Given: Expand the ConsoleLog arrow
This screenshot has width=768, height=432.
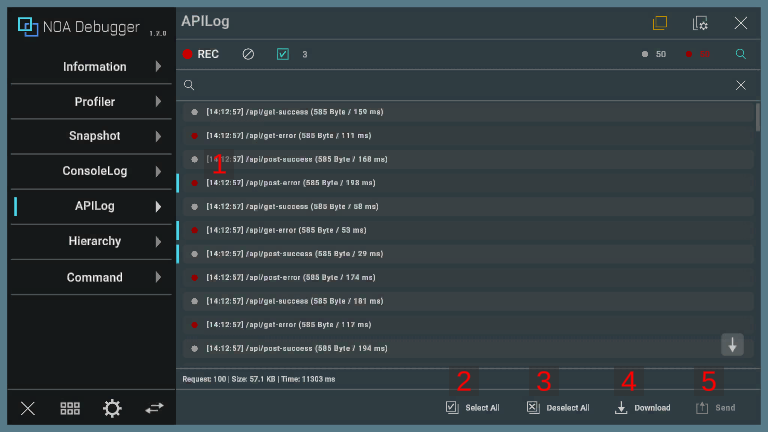Looking at the screenshot, I should (158, 171).
